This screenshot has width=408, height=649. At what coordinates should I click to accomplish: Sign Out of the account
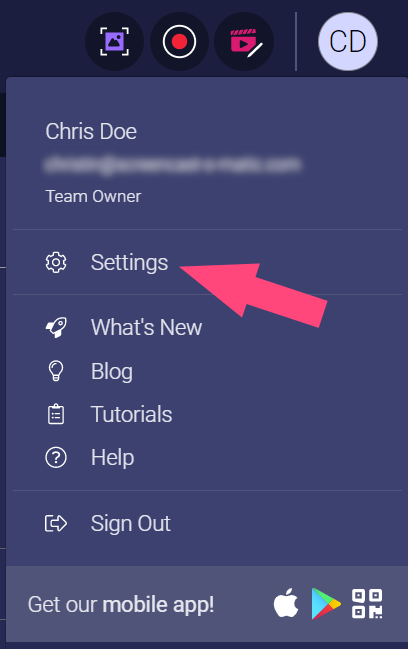130,523
